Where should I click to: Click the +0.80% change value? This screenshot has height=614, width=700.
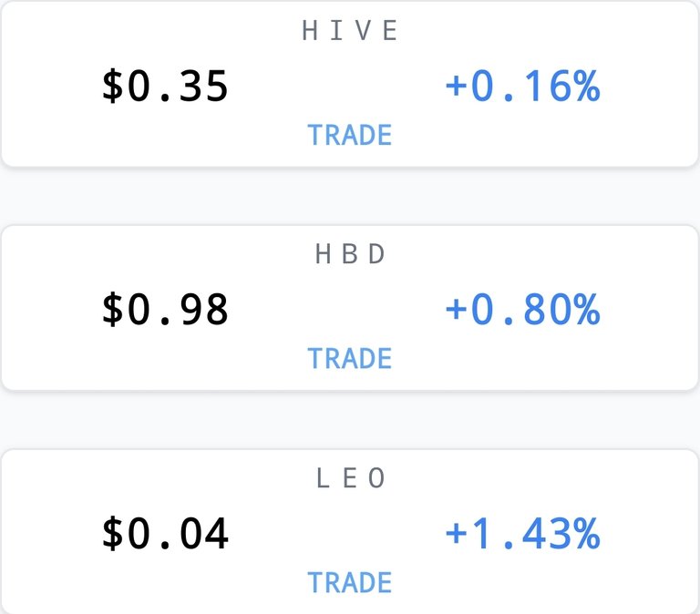tap(523, 309)
